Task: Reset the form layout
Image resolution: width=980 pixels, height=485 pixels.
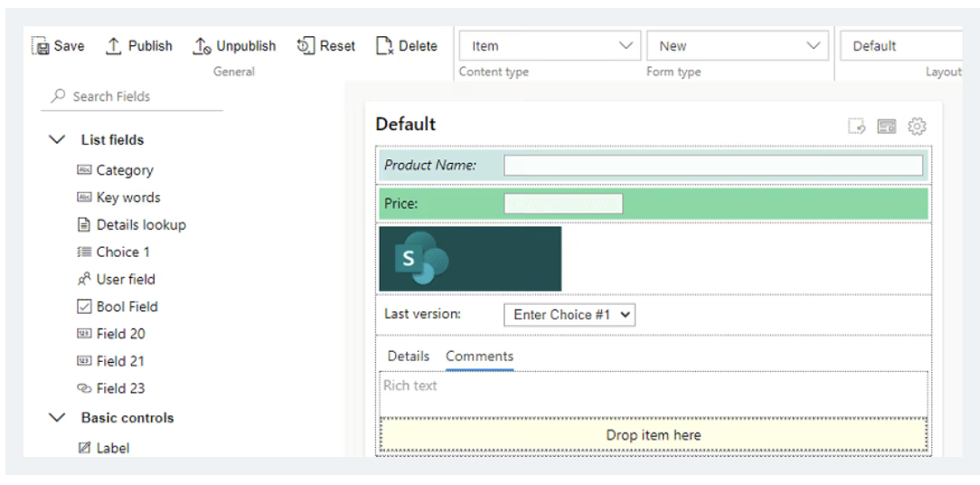Action: (325, 46)
